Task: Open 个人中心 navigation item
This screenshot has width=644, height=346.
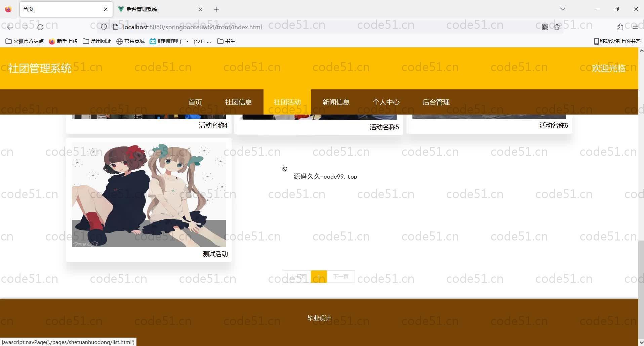Action: coord(386,102)
